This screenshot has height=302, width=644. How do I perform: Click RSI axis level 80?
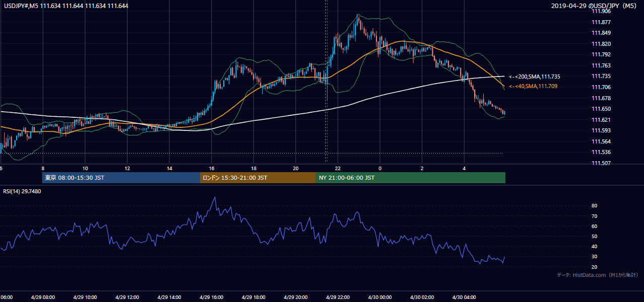[594, 206]
